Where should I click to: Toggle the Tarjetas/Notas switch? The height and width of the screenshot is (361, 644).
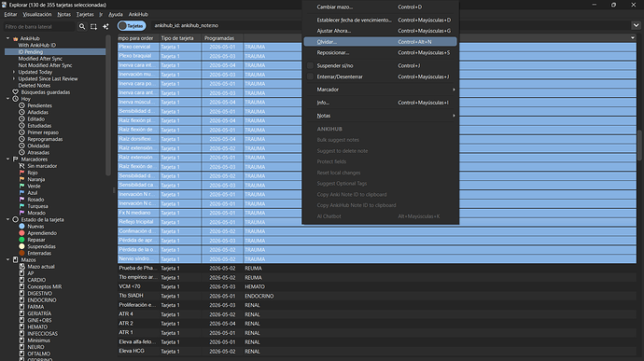coord(132,25)
